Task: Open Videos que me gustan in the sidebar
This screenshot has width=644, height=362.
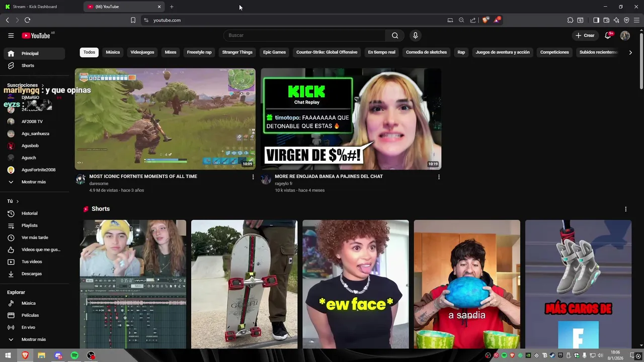Action: tap(35, 250)
